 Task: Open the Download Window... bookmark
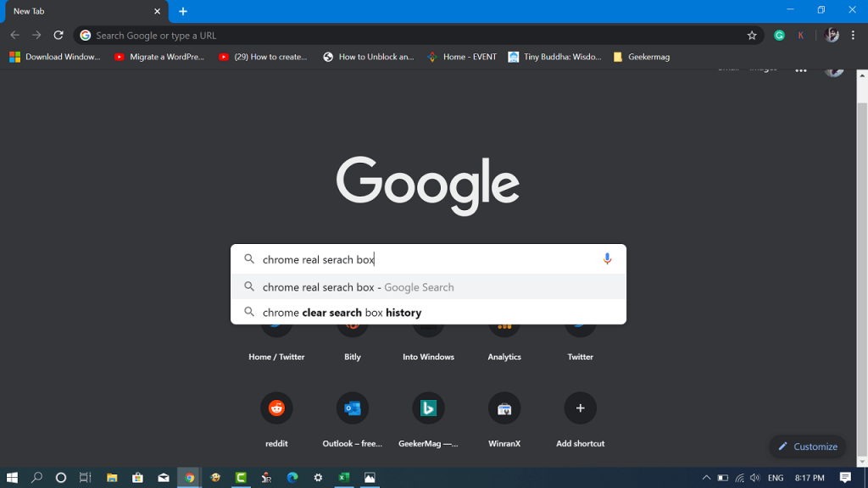(55, 57)
